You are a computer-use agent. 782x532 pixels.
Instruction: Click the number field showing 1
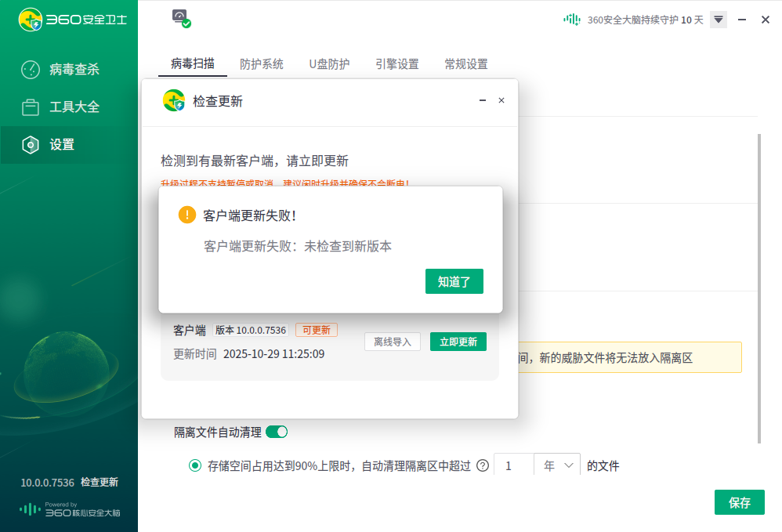point(514,465)
